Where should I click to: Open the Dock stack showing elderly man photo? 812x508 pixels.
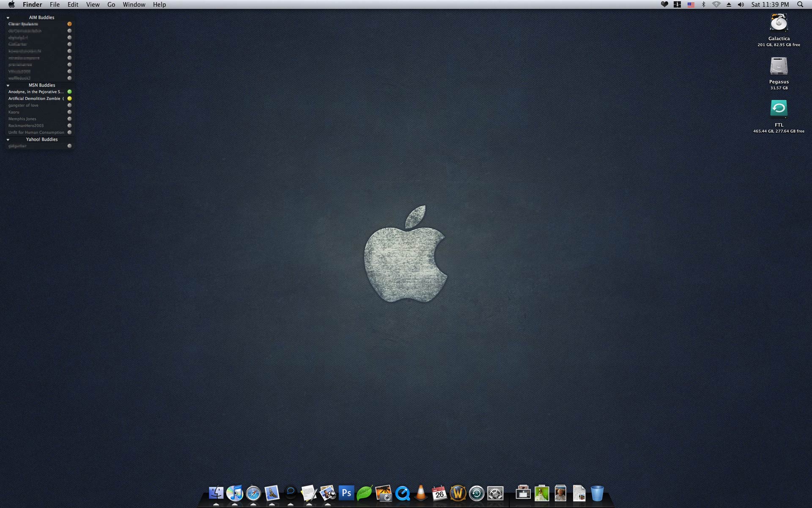(x=560, y=493)
